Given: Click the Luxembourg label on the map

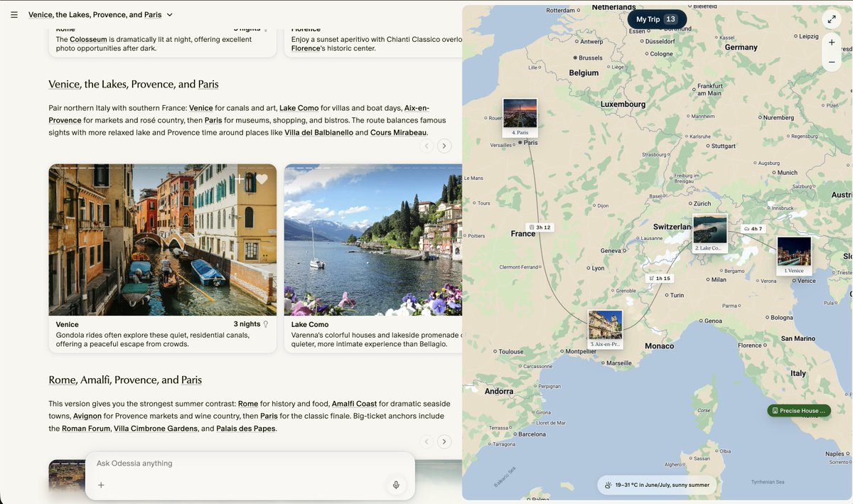Looking at the screenshot, I should [623, 104].
